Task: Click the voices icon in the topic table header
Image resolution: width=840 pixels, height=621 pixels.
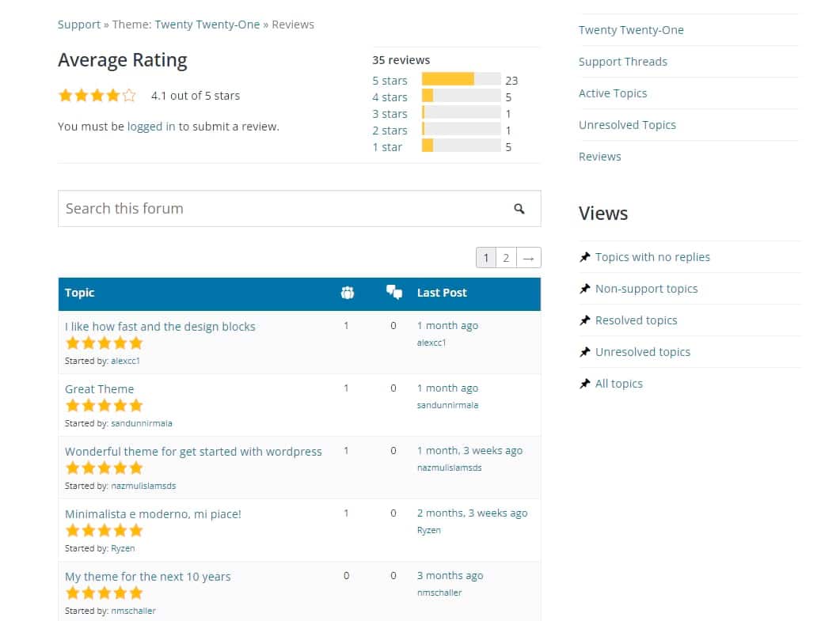Action: pyautogui.click(x=348, y=292)
